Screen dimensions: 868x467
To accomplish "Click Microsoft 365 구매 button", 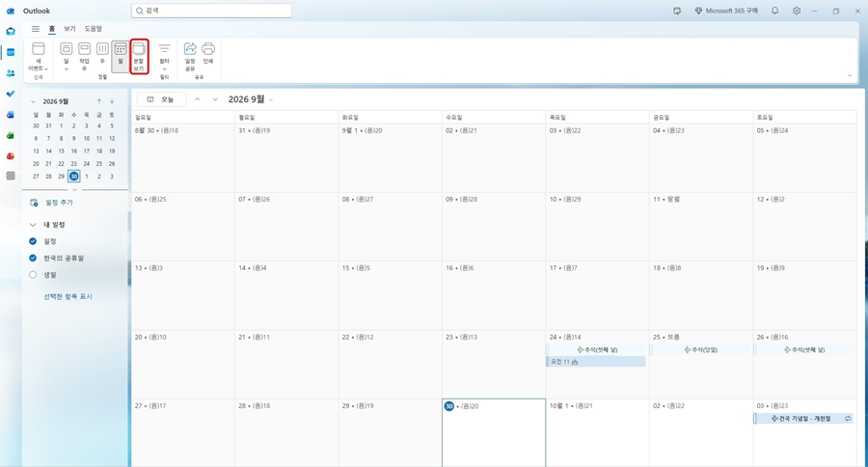I will [x=726, y=11].
